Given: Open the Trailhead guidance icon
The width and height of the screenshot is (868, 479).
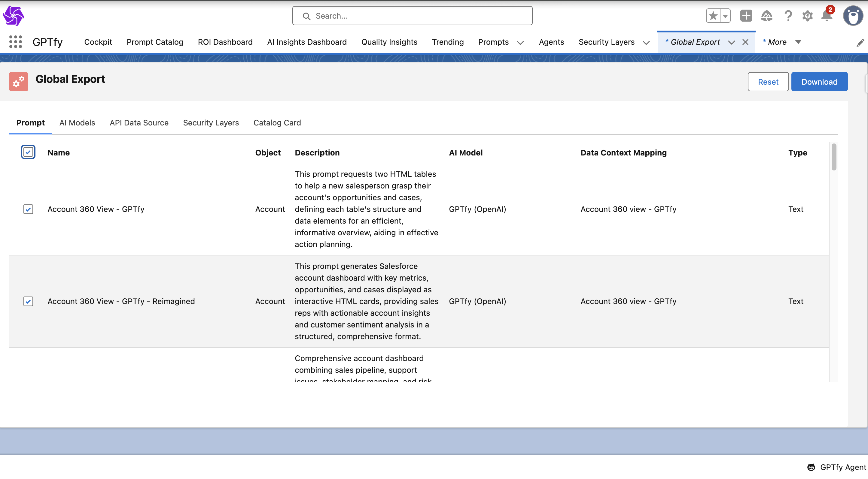Looking at the screenshot, I should (766, 16).
